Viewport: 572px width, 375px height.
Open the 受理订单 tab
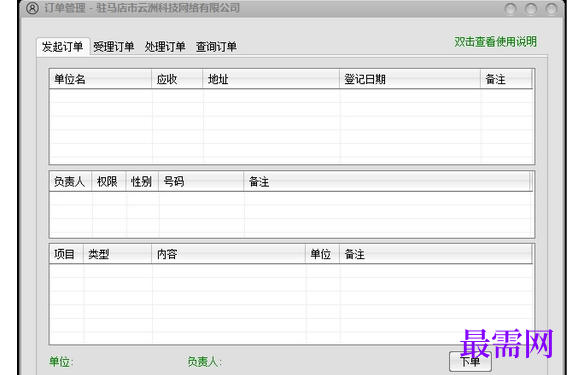point(113,47)
